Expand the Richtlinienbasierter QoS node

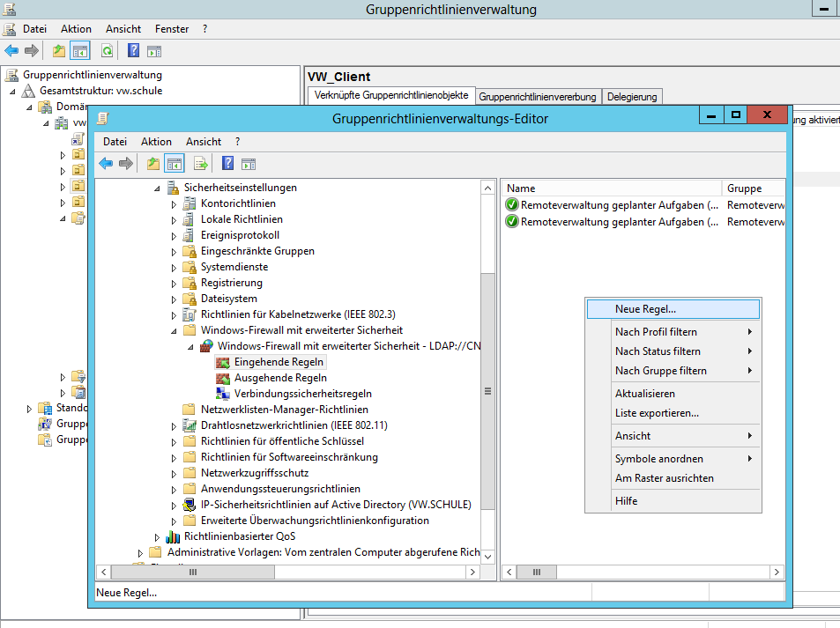[157, 536]
